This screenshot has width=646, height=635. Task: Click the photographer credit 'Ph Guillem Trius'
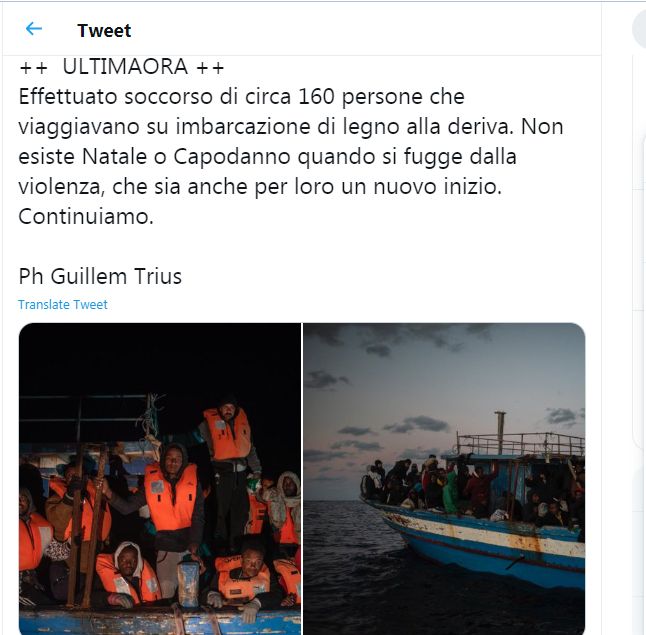point(100,276)
